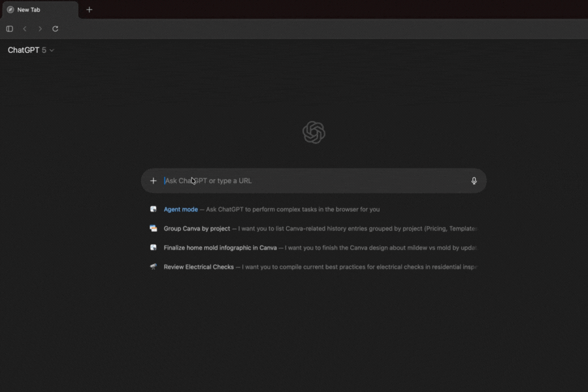Click the plus attach icon in prompt bar
The width and height of the screenshot is (588, 392).
(154, 181)
